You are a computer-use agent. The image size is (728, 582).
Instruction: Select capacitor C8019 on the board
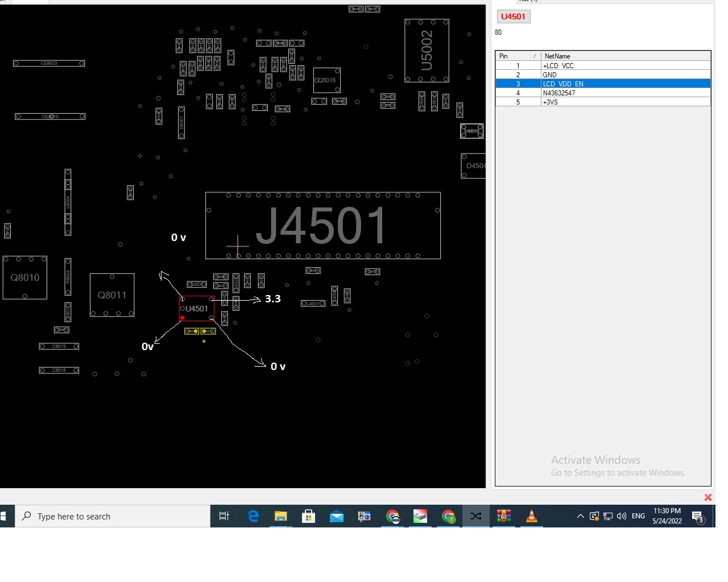point(59,346)
